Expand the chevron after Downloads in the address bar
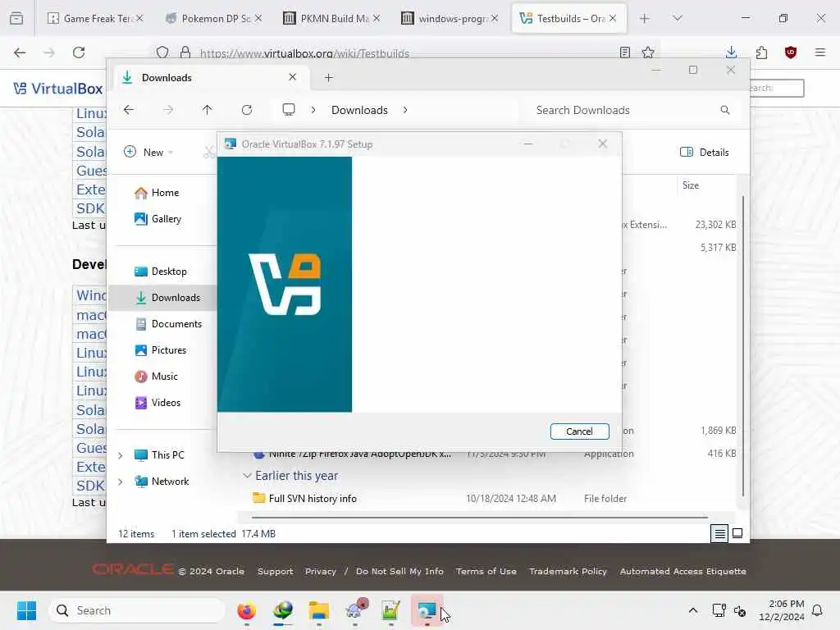840x630 pixels. point(405,110)
